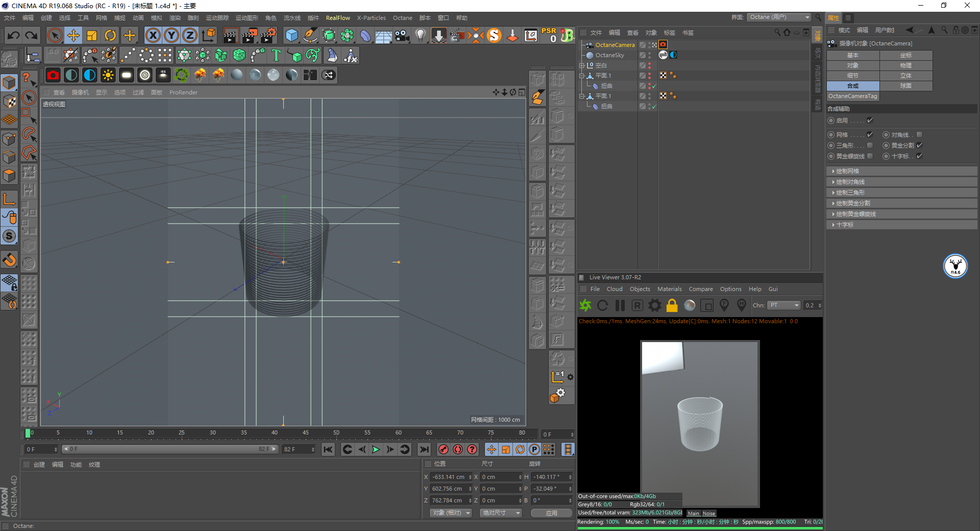Select the Scale tool
Viewport: 980px width, 531px height.
pyautogui.click(x=92, y=36)
